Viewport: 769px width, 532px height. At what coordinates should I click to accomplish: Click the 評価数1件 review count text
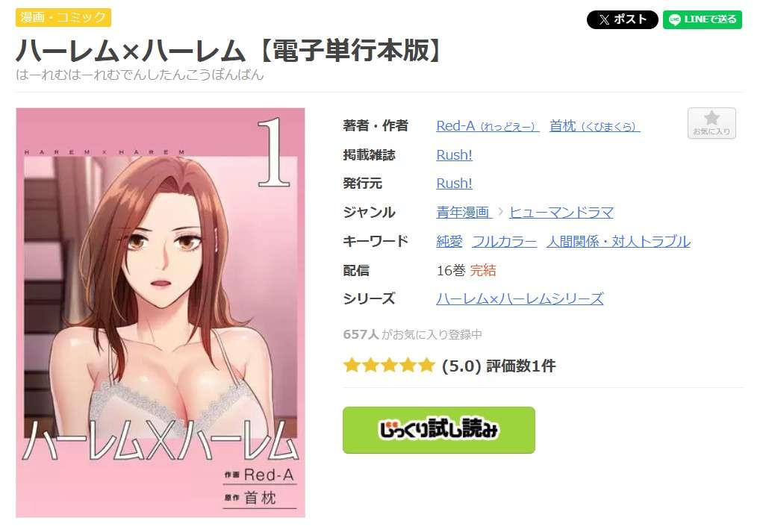521,366
